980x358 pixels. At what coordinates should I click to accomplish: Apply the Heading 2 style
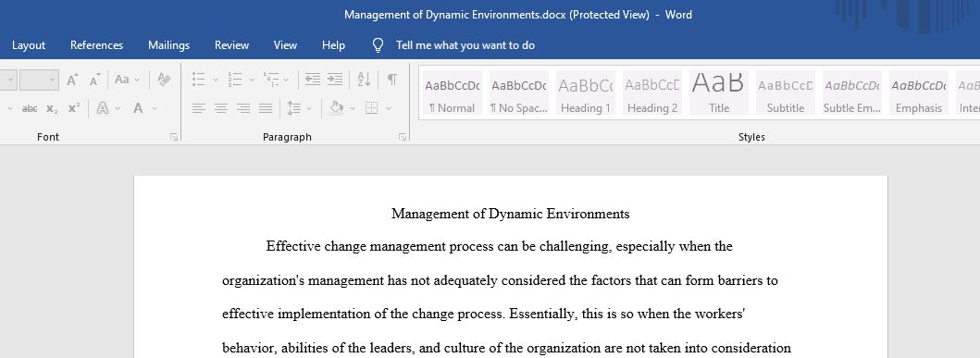pyautogui.click(x=651, y=93)
